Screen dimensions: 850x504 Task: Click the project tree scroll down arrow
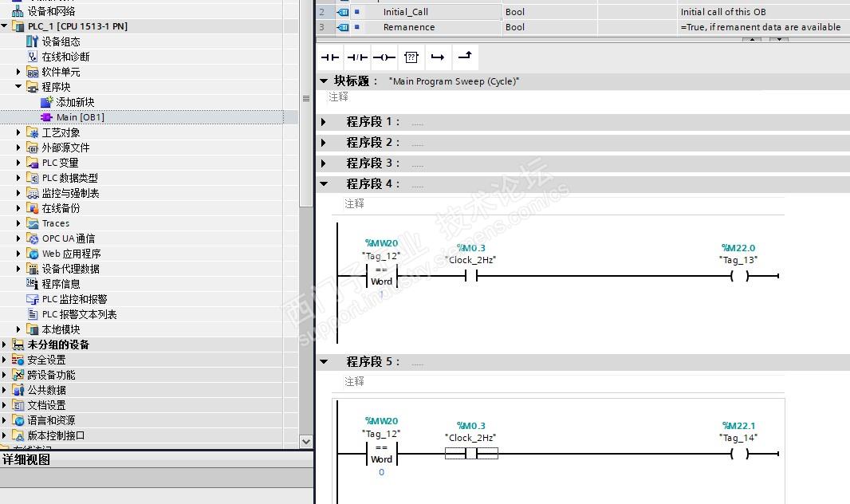click(x=305, y=442)
